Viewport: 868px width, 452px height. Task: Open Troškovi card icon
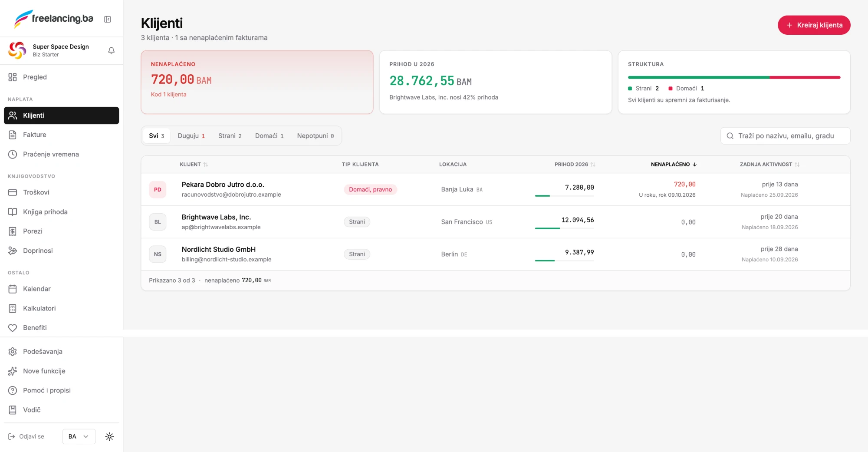pyautogui.click(x=13, y=192)
